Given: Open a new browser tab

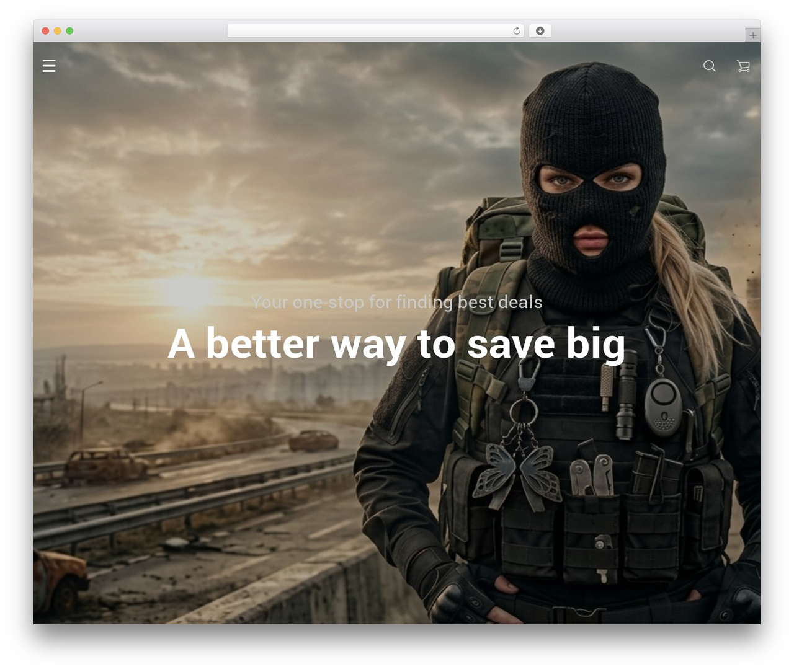Looking at the screenshot, I should tap(752, 35).
